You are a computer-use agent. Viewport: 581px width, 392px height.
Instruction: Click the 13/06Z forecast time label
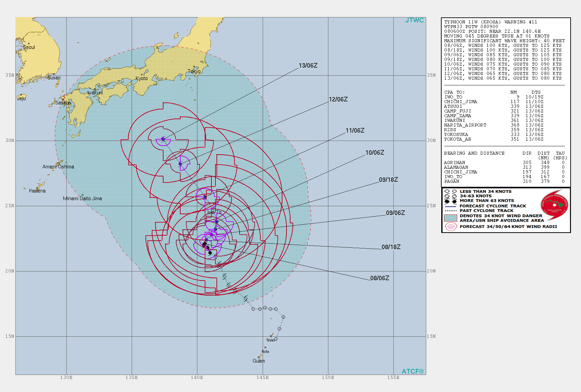click(308, 66)
